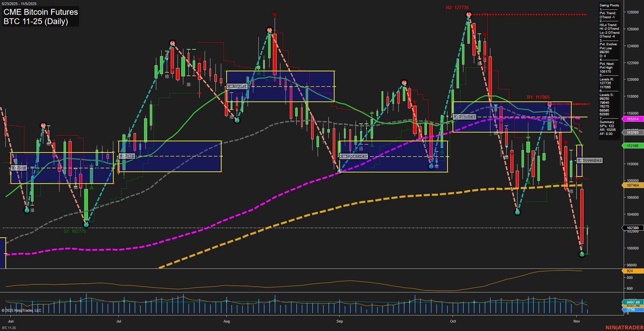Select the swing low pivot circle at the November bottom
Viewport: 644px width, 331px height.
[x=582, y=254]
